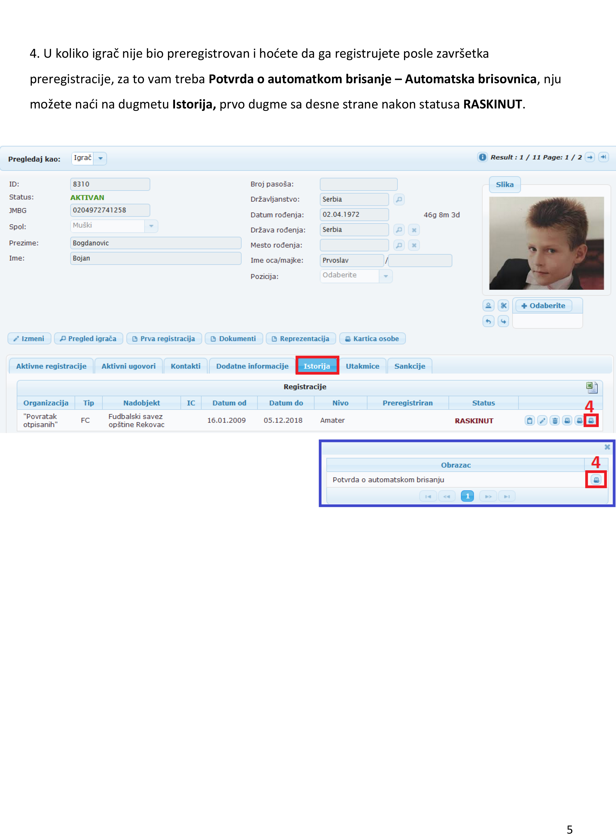Viewport: 616px width, 840px height.
Task: Click the Izmeni button
Action: click(29, 339)
